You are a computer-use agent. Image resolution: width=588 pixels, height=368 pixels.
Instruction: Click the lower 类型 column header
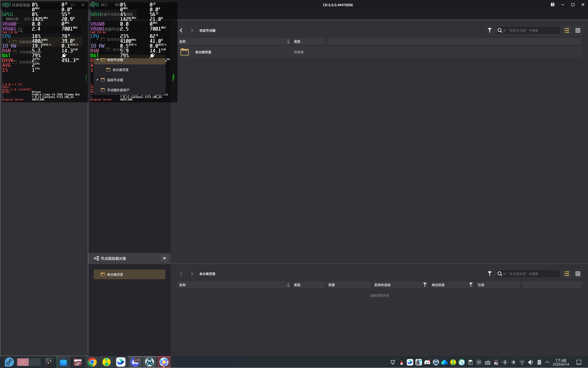coord(308,285)
